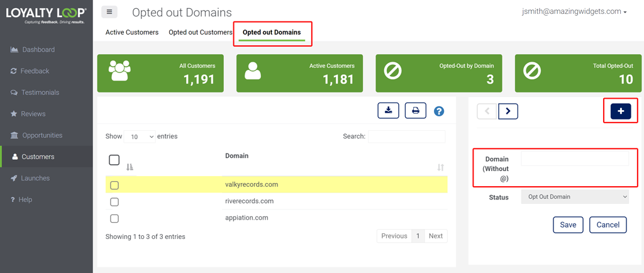Click the Showing 1 to 3 entries text

pyautogui.click(x=145, y=237)
